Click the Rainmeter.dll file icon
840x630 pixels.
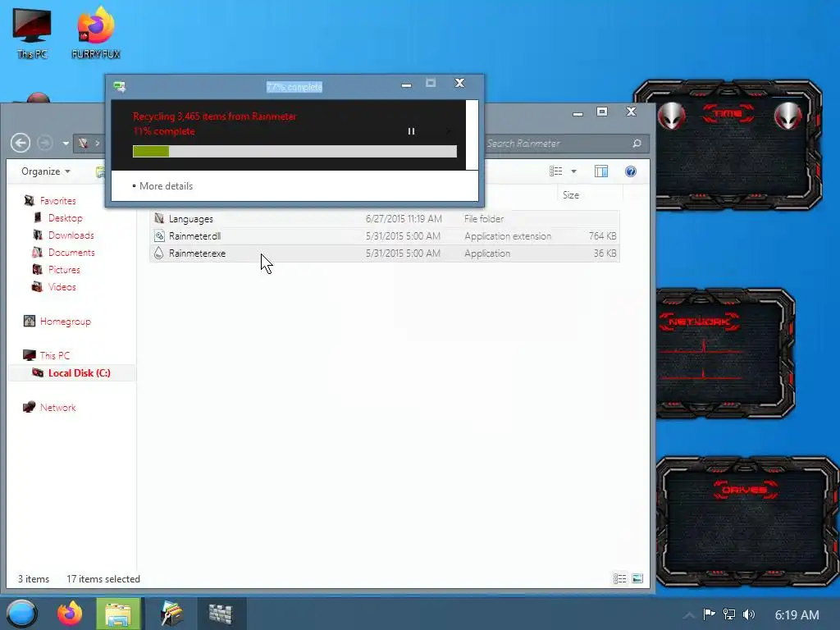coord(158,235)
